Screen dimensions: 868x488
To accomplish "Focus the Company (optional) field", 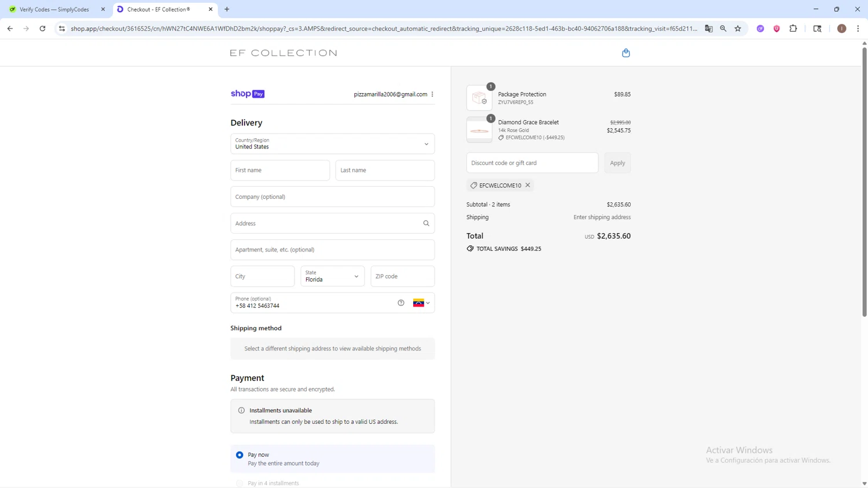I will (x=333, y=197).
